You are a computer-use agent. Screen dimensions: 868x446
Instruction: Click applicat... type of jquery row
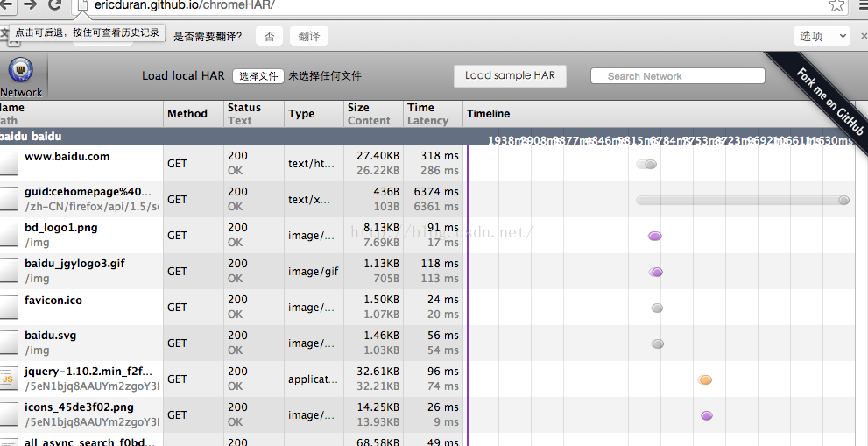[313, 379]
